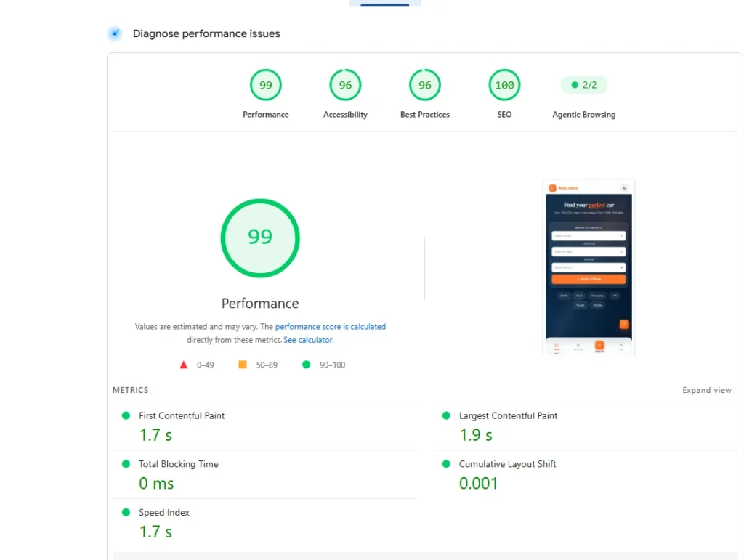The width and height of the screenshot is (744, 560).
Task: Expand the Largest Contentful Paint metric
Action: coord(585,427)
